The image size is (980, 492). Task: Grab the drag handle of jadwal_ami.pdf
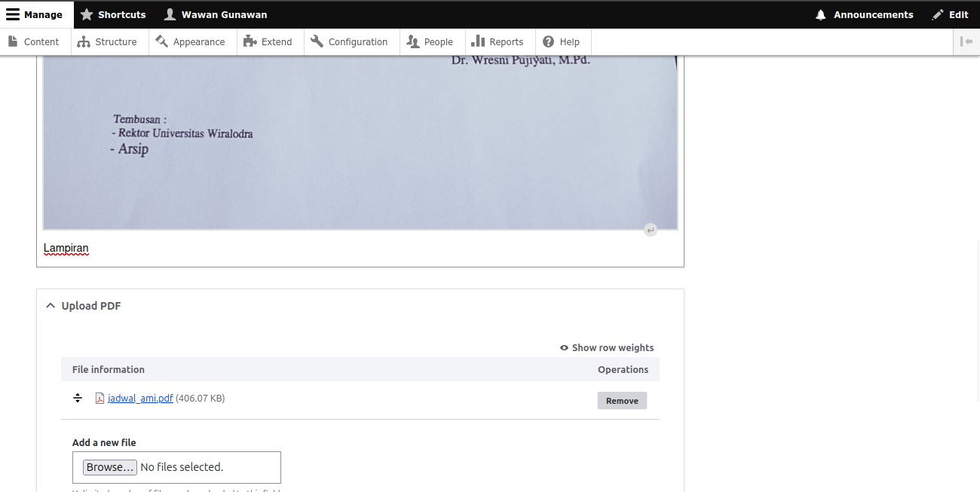coord(77,398)
